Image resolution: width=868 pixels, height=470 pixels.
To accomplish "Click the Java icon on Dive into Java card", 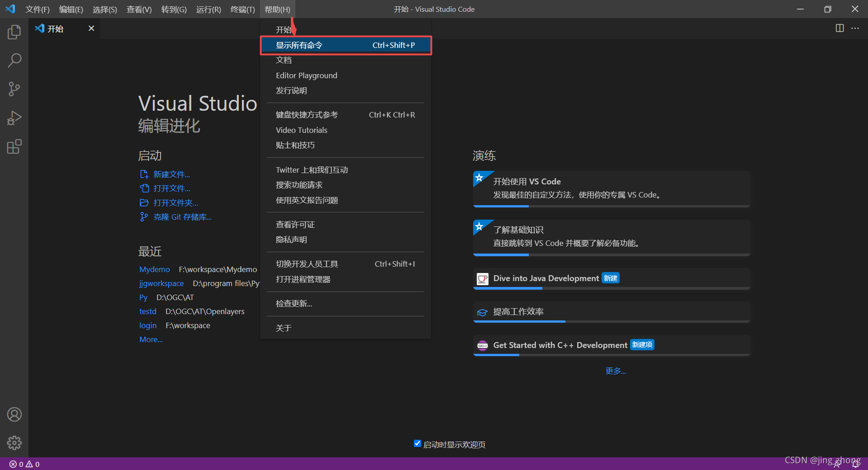I will 483,279.
